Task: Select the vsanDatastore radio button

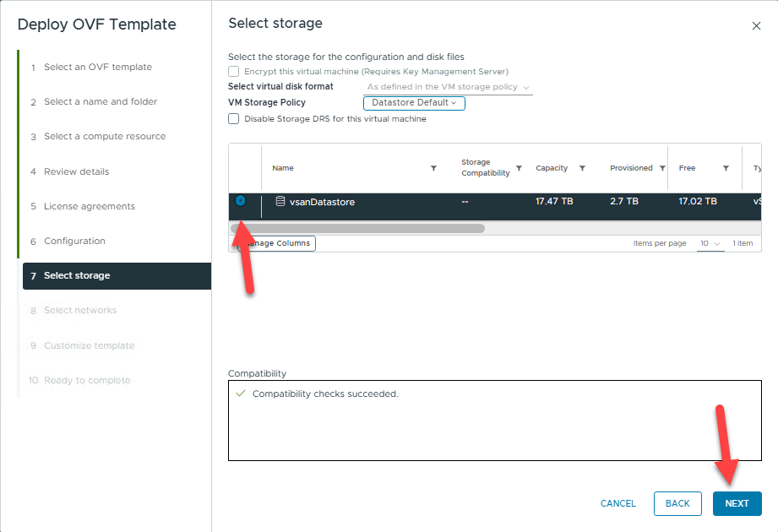Action: tap(241, 201)
